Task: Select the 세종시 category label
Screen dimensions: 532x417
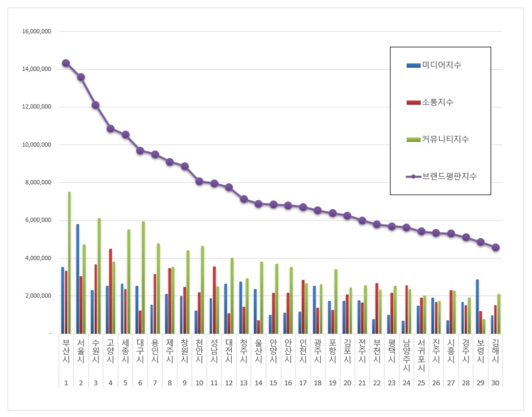Action: pos(125,350)
